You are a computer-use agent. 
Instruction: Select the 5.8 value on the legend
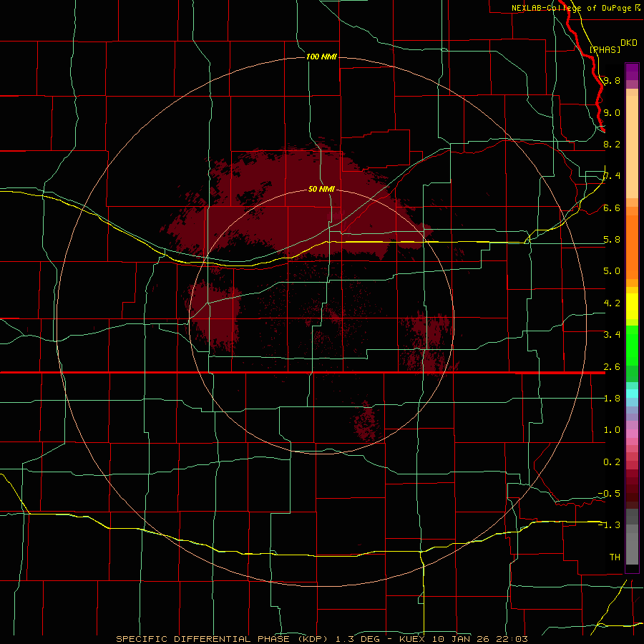[612, 239]
